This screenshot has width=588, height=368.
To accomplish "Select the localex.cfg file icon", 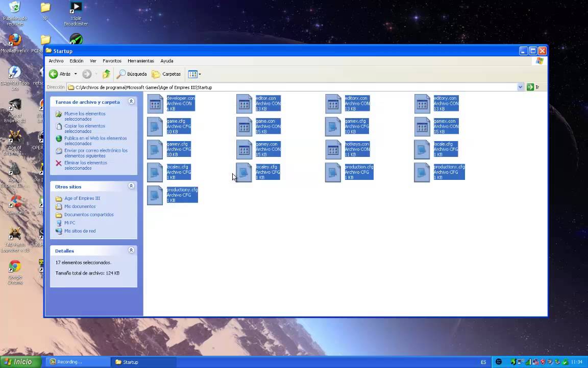I will click(x=155, y=172).
